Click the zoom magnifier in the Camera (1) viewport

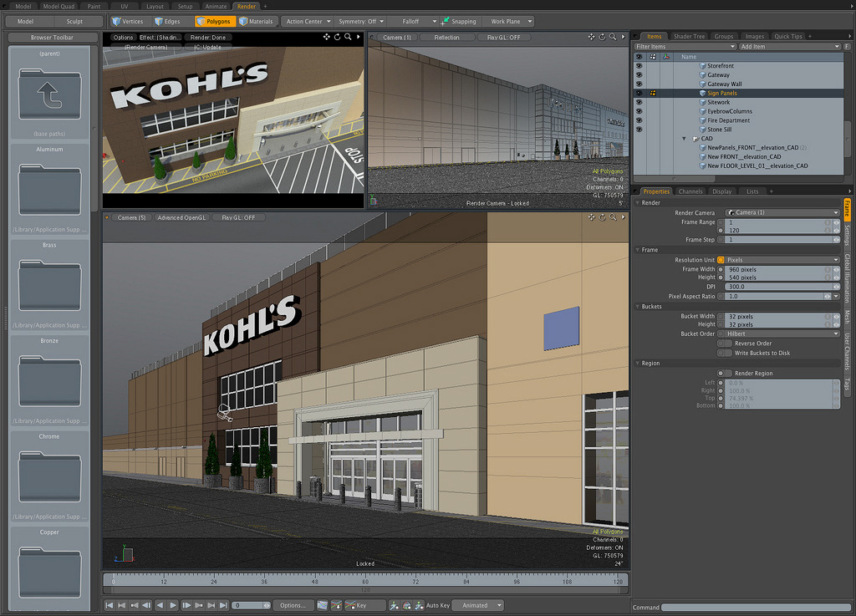[613, 37]
